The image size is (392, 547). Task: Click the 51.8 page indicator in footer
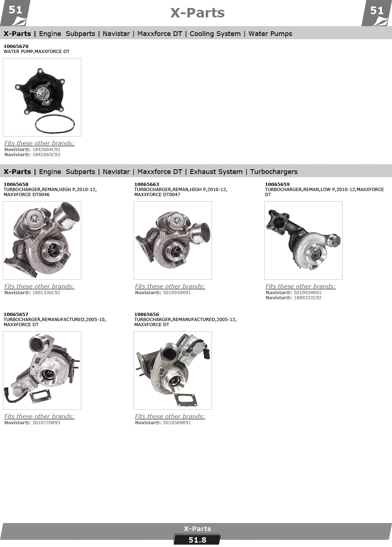[197, 540]
